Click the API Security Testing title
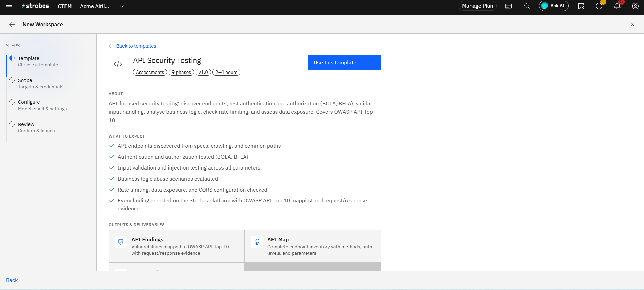644x290 pixels. pyautogui.click(x=167, y=60)
